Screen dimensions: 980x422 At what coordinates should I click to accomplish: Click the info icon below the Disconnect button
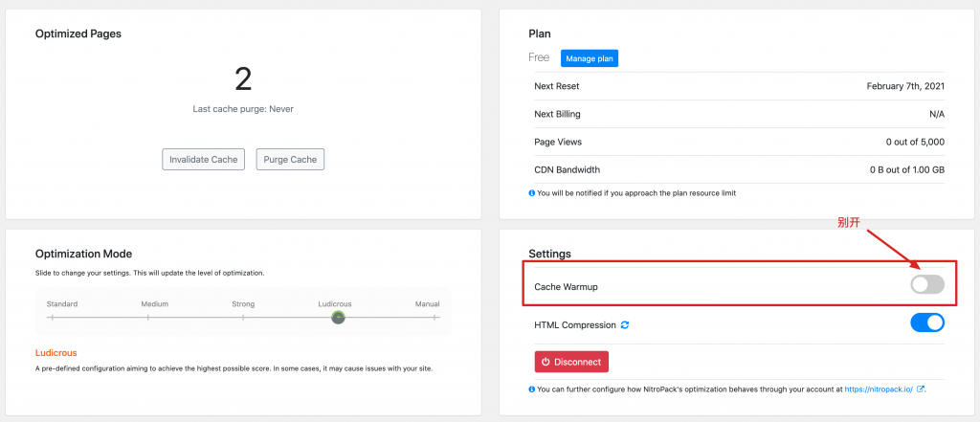(x=532, y=389)
